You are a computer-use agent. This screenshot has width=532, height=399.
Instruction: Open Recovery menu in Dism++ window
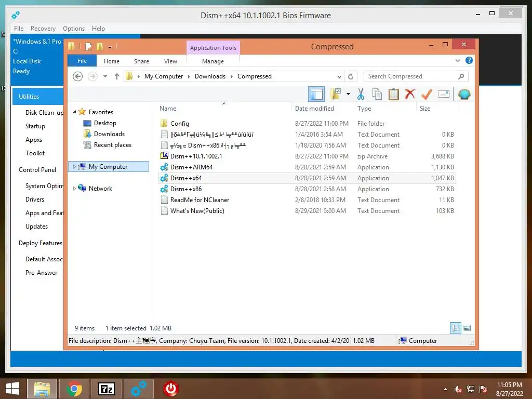43,29
